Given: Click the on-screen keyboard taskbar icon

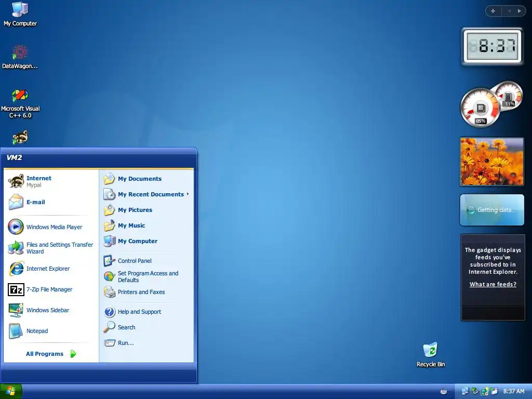Looking at the screenshot, I should [444, 392].
